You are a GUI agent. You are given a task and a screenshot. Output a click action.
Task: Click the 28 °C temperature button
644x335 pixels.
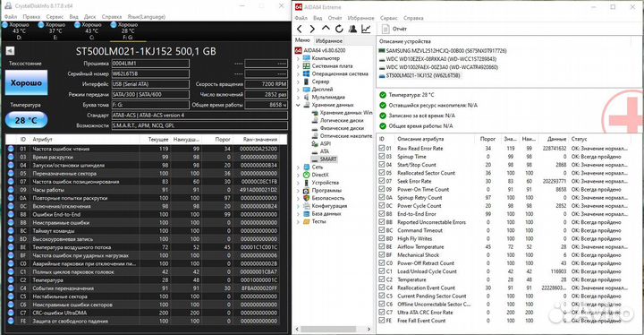[26, 120]
